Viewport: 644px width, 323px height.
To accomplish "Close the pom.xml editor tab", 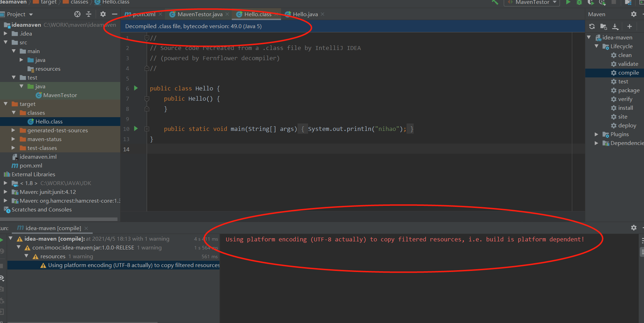I will coord(160,14).
